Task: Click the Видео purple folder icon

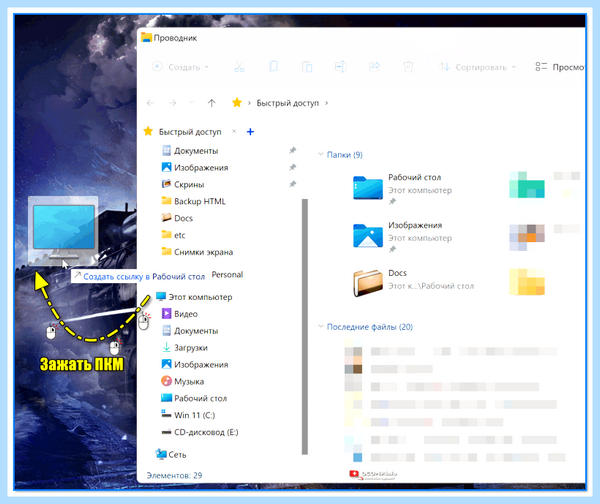Action: pos(166,314)
